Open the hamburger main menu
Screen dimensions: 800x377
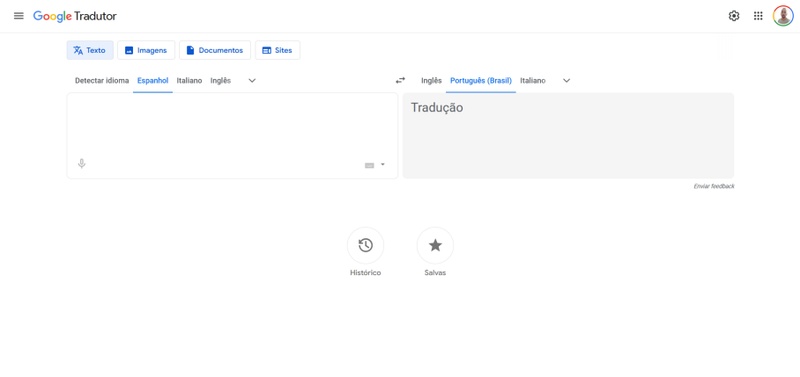[x=19, y=16]
